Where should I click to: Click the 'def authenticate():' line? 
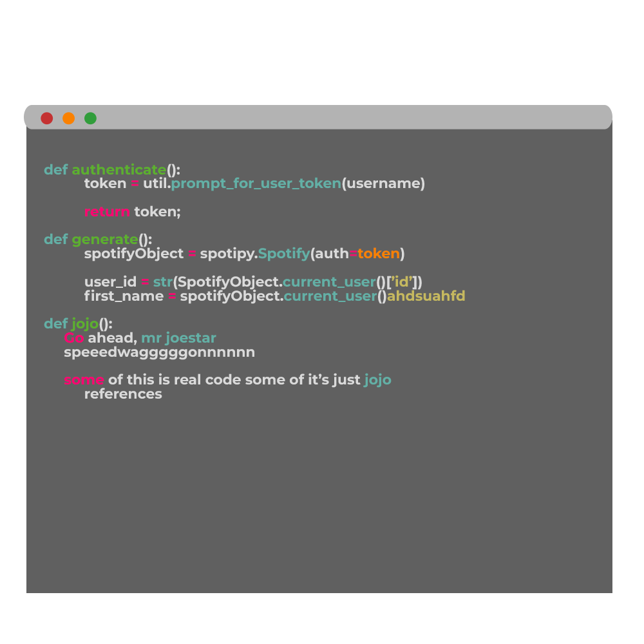(111, 169)
